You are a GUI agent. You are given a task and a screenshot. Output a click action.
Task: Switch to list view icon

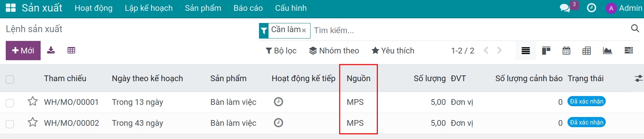point(525,51)
